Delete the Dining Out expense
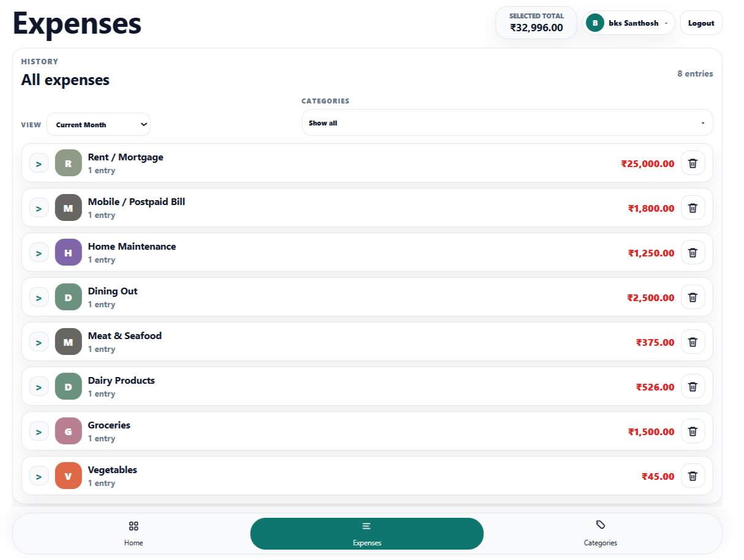 click(693, 297)
